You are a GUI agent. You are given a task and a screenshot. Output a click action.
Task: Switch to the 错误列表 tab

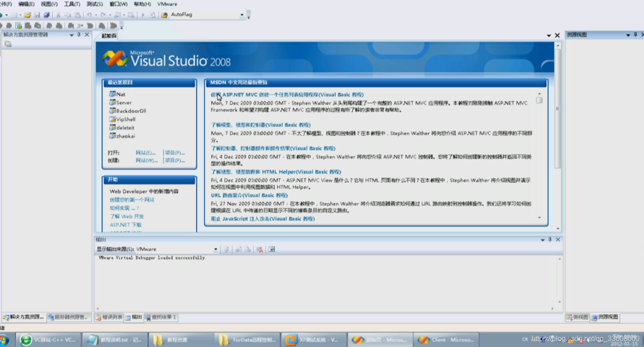[109, 317]
